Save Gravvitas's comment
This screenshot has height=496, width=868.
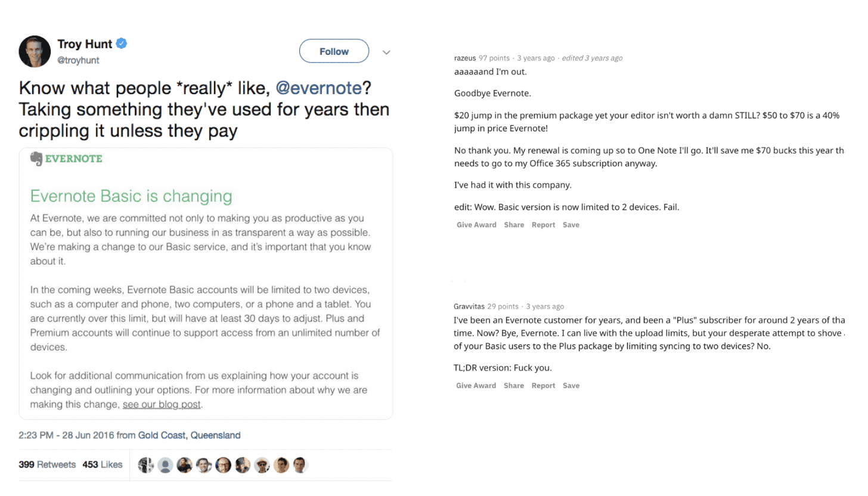pyautogui.click(x=571, y=385)
